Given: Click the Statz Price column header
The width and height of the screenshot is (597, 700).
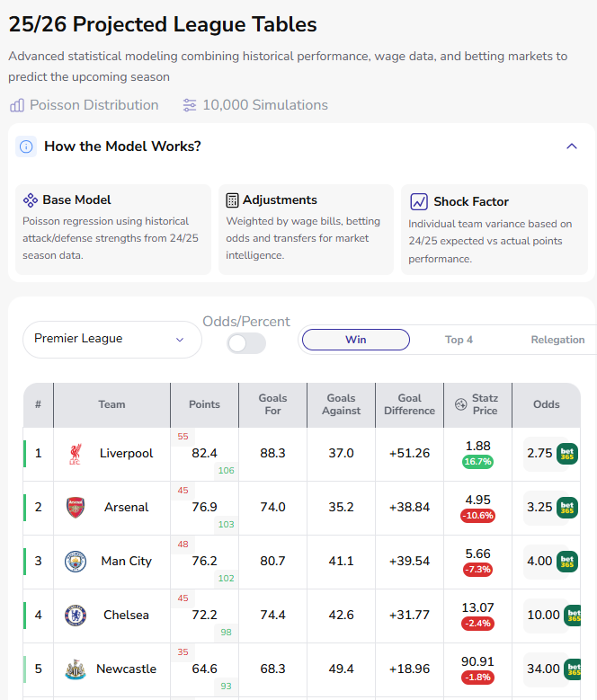Looking at the screenshot, I should coord(477,405).
